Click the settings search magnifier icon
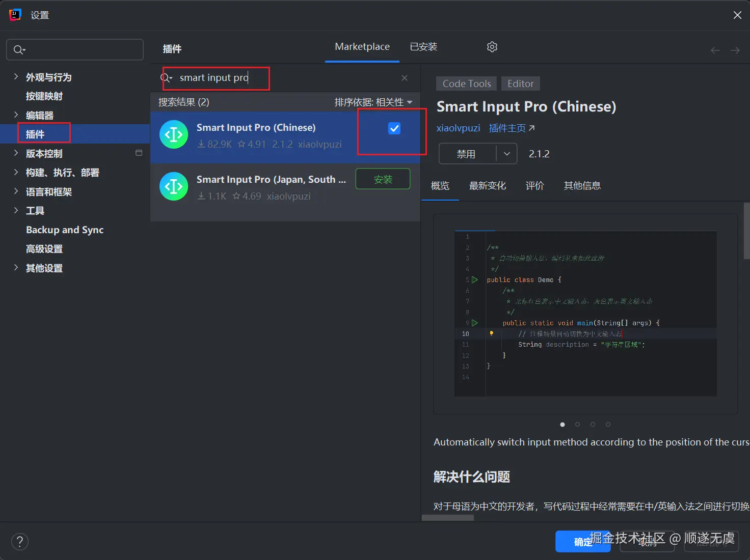The image size is (750, 560). (19, 50)
